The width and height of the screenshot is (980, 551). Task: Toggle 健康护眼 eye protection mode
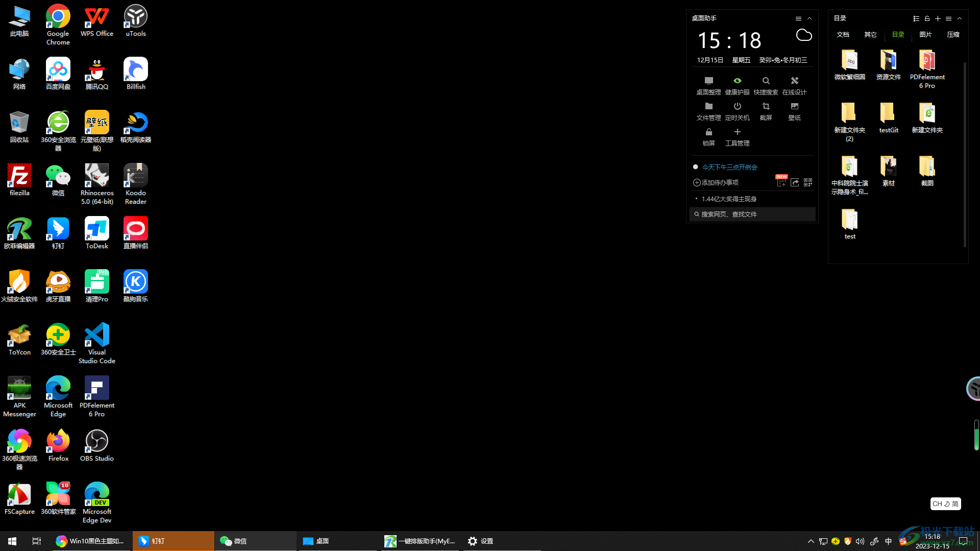click(737, 85)
